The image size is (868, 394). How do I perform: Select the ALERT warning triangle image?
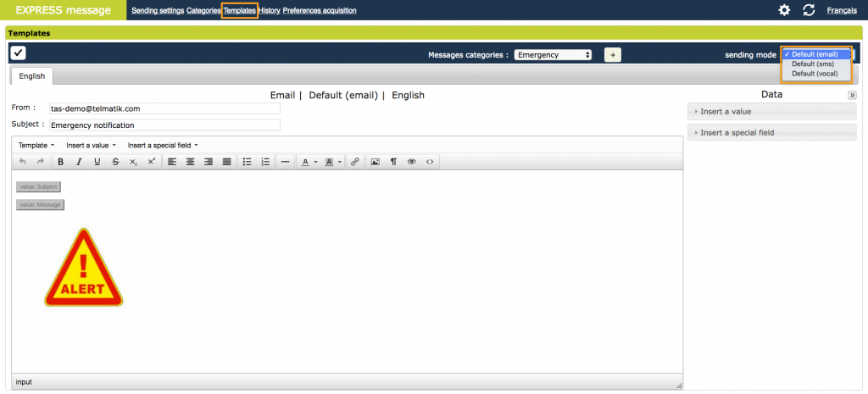click(x=83, y=268)
